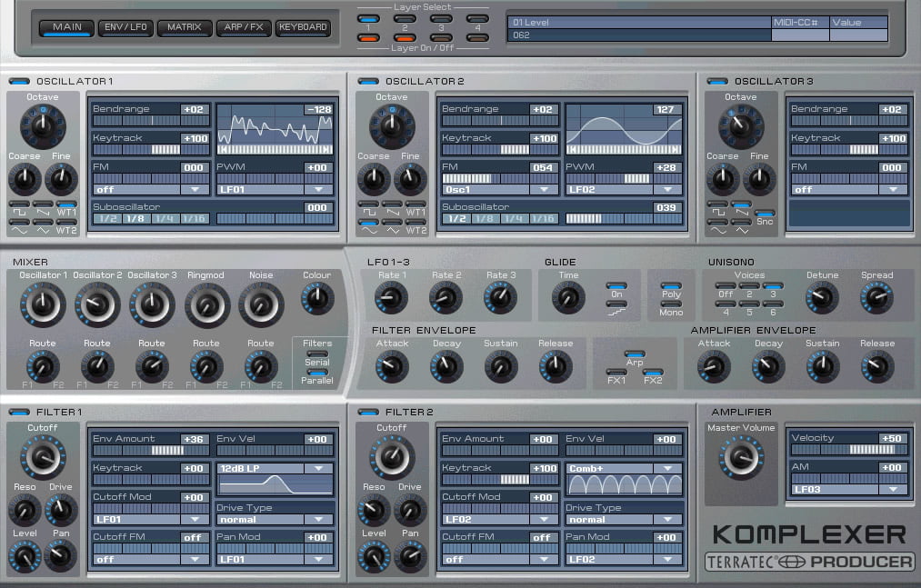Click the Master Volume knob
The image size is (921, 588).
point(741,458)
